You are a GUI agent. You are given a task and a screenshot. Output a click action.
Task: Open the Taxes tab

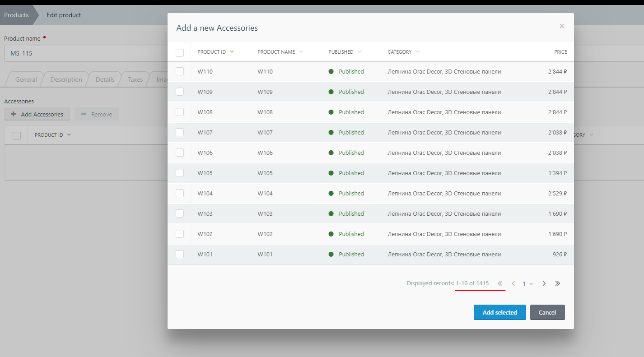click(x=135, y=79)
